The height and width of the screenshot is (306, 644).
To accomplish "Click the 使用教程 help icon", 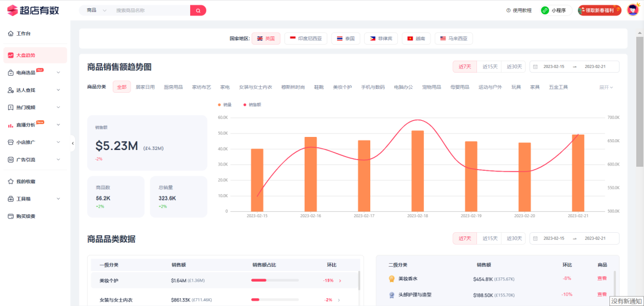I will point(509,10).
